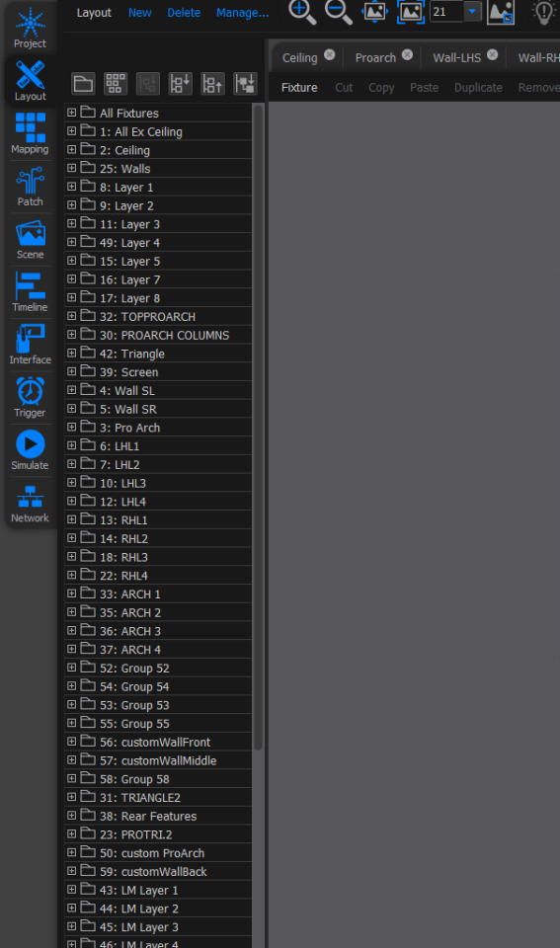Open the Trigger mode
This screenshot has height=948, width=560.
pyautogui.click(x=30, y=397)
